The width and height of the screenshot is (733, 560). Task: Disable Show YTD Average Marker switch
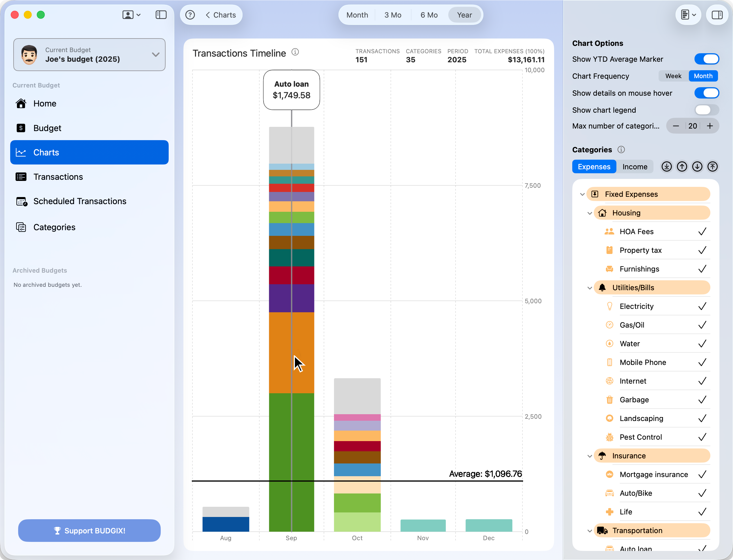[x=707, y=59]
